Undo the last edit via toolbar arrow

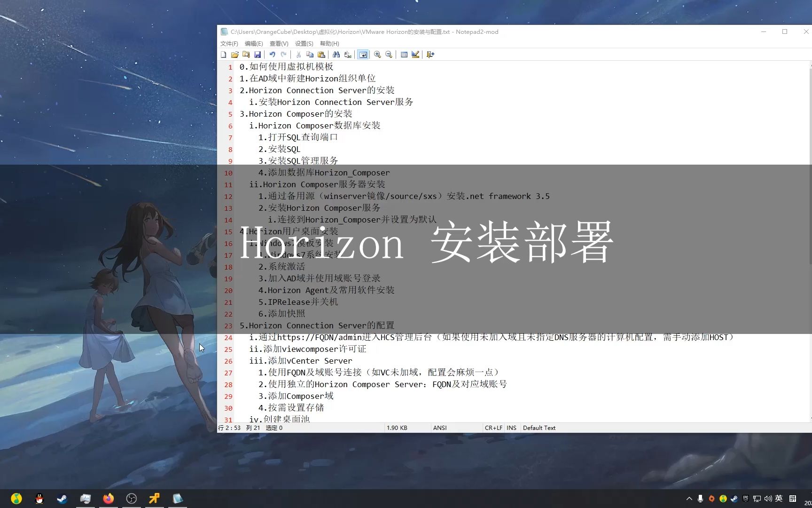point(272,55)
